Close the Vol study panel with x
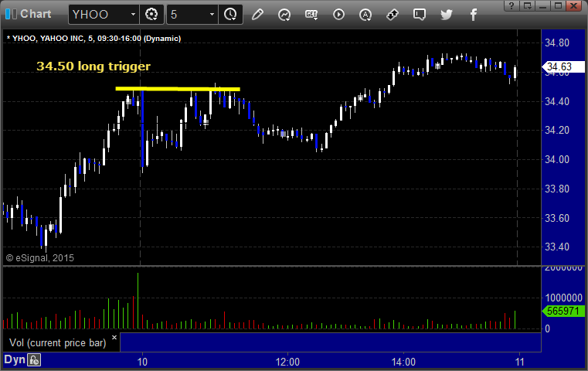Viewport: 588px width, 371px height. point(114,337)
